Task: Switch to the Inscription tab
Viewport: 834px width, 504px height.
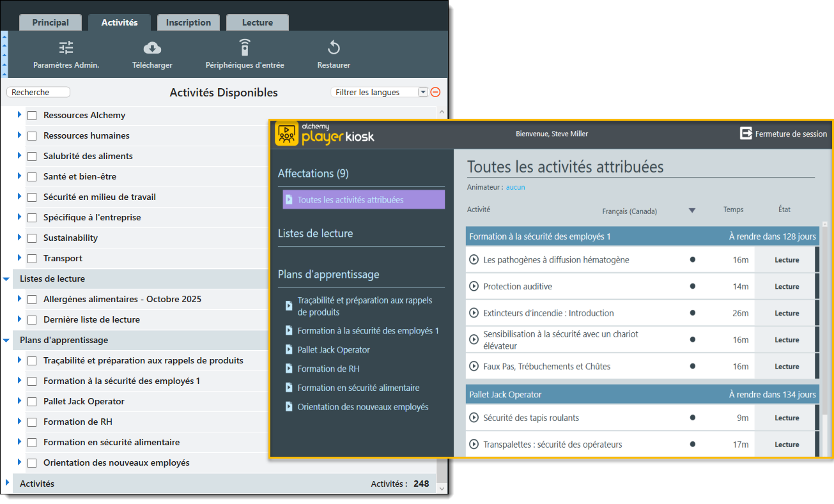Action: [188, 22]
